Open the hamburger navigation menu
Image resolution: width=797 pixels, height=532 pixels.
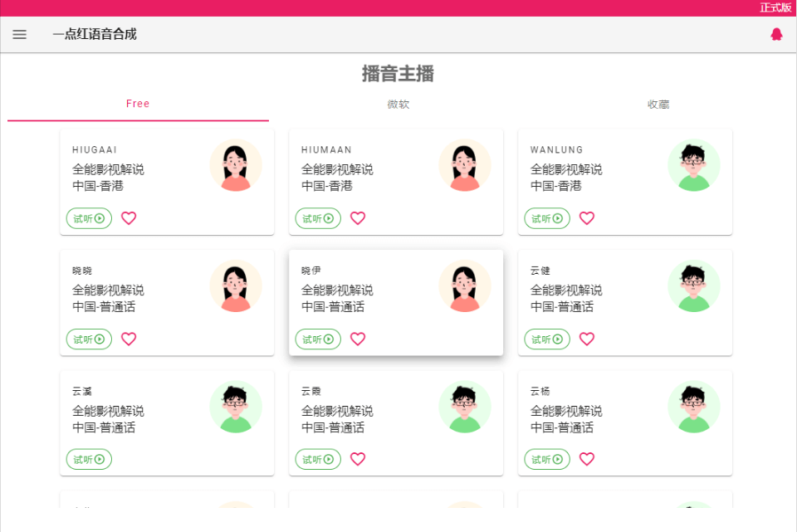click(19, 34)
